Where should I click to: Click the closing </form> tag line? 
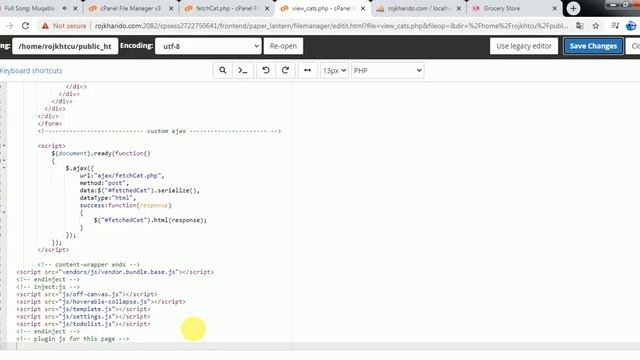tap(50, 124)
